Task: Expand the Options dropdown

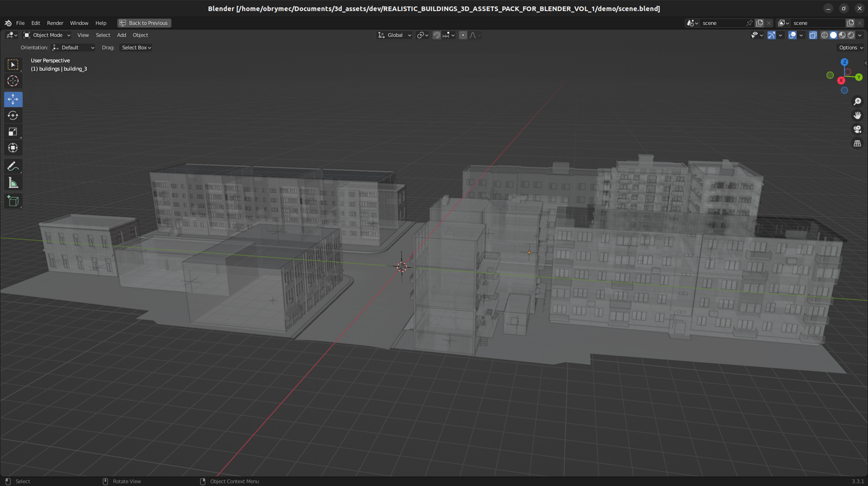Action: pos(851,47)
